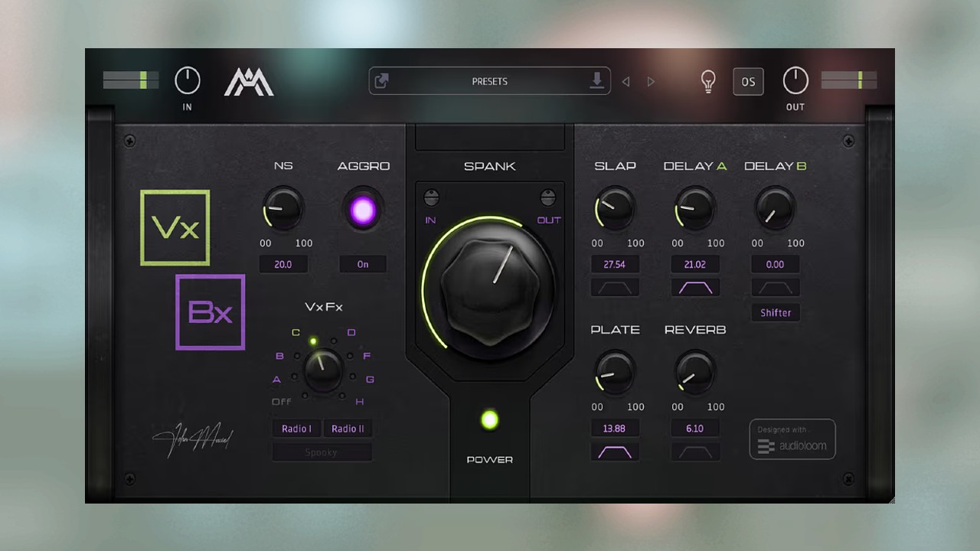Toggle the SPANK OUT screw switch
Screen dimensions: 980x551
click(547, 197)
